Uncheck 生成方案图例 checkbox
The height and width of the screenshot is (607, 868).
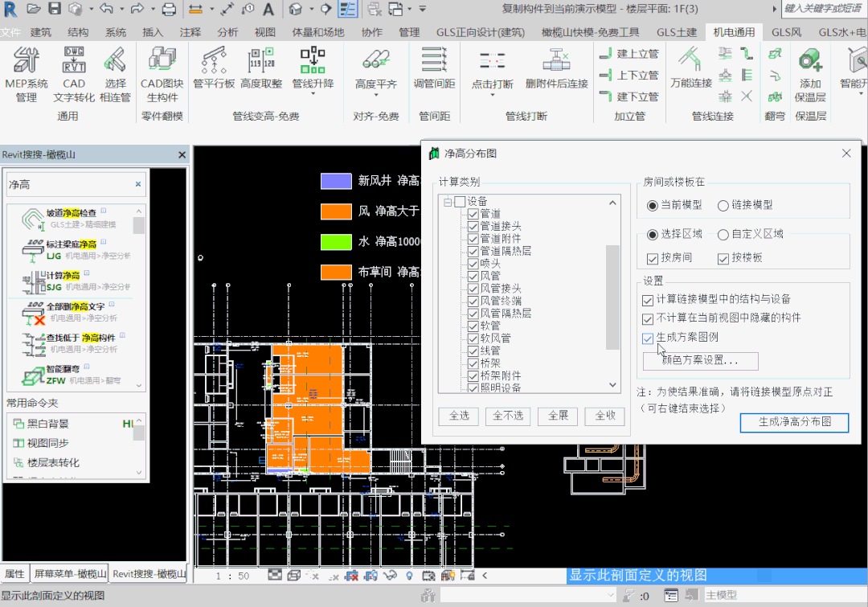pos(648,338)
